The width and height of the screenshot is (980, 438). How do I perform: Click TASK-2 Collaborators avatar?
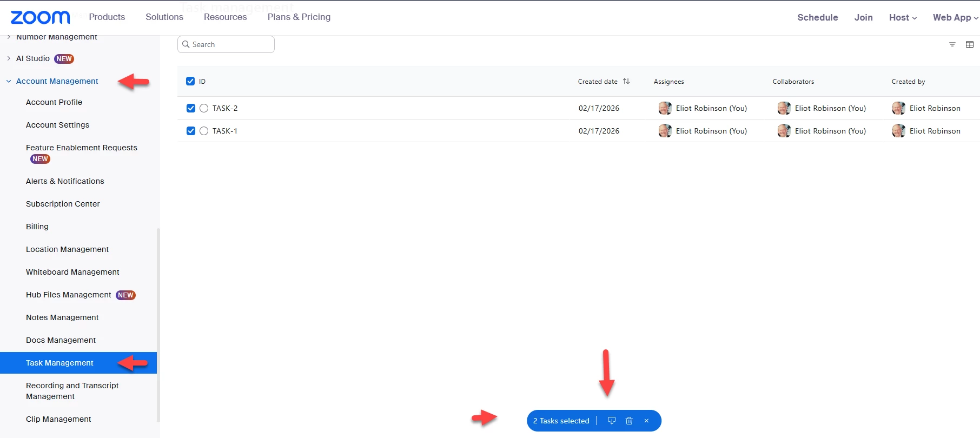pos(784,108)
